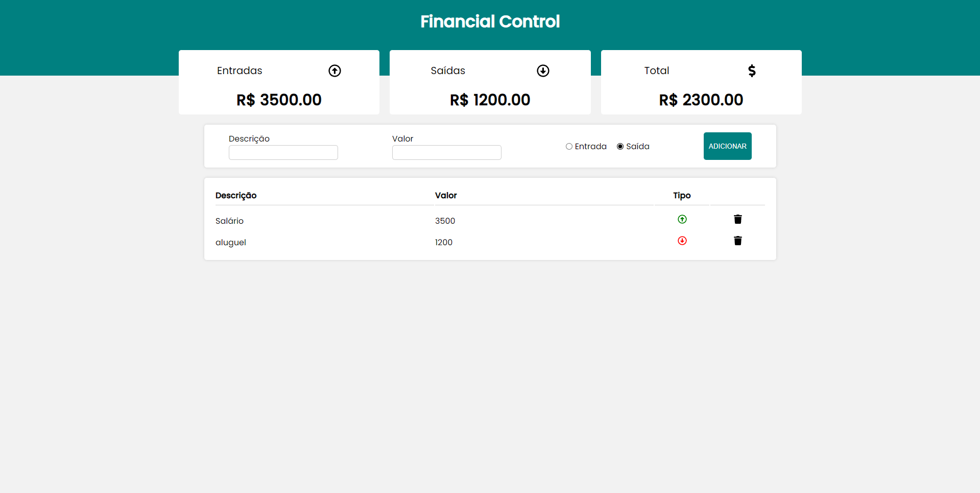Image resolution: width=980 pixels, height=493 pixels.
Task: Click the upward arrow icon on Entradas card
Action: point(335,71)
